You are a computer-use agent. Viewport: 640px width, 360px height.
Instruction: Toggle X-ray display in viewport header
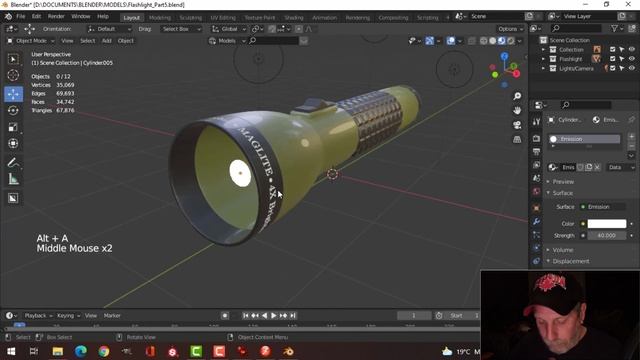[472, 41]
